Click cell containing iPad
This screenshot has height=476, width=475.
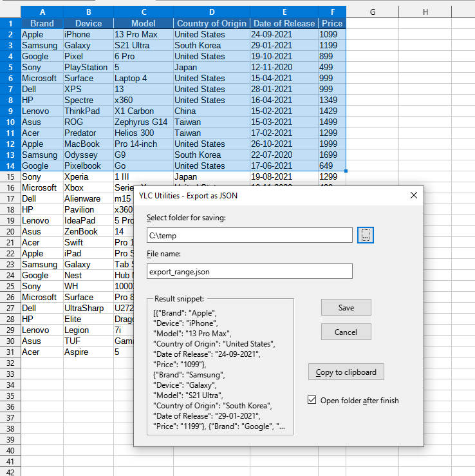click(88, 253)
